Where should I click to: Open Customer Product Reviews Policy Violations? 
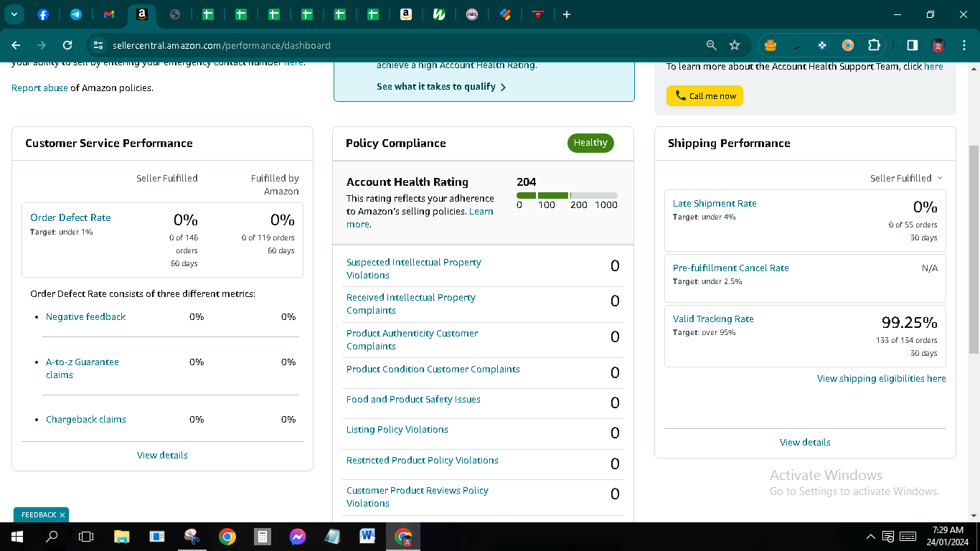pyautogui.click(x=418, y=496)
